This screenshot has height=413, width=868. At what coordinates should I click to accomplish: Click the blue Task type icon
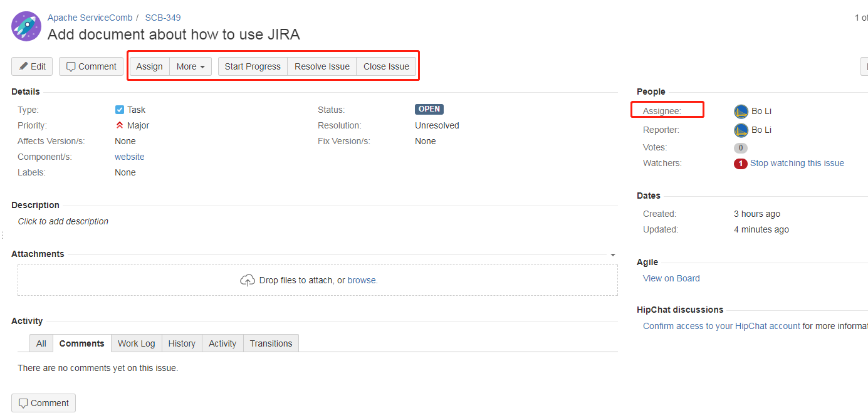pos(120,110)
